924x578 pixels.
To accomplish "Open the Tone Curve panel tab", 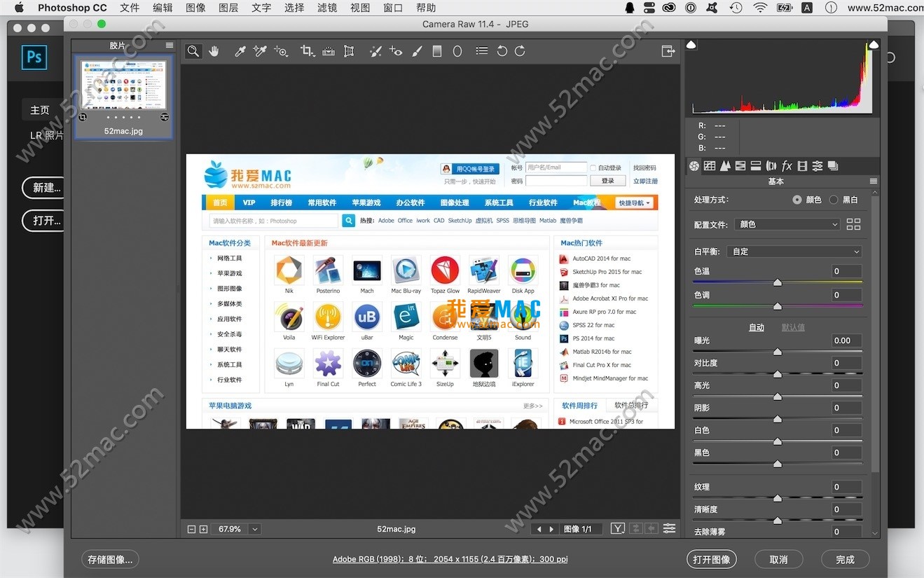I will click(710, 166).
